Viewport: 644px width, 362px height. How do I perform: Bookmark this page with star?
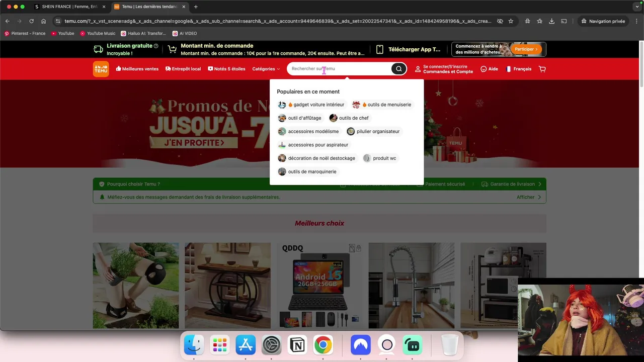tap(511, 21)
